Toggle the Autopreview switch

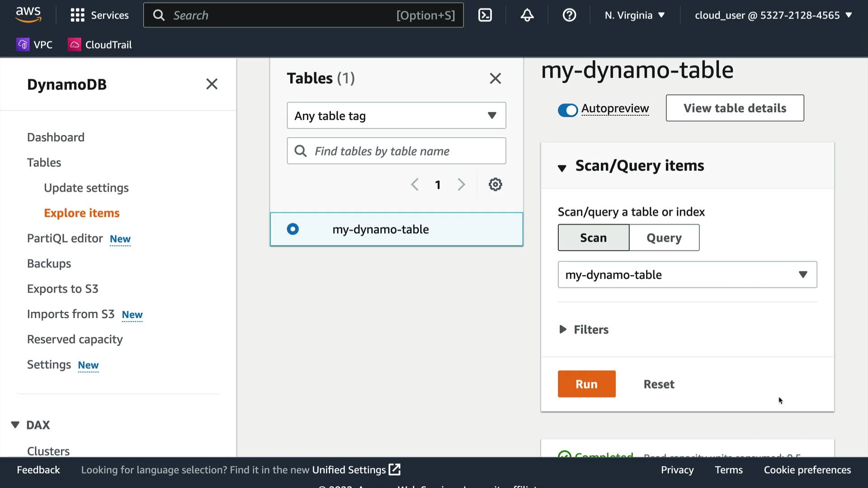(567, 110)
